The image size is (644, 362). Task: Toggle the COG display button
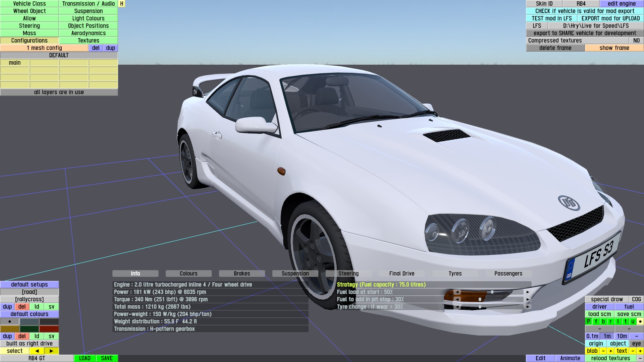point(636,299)
